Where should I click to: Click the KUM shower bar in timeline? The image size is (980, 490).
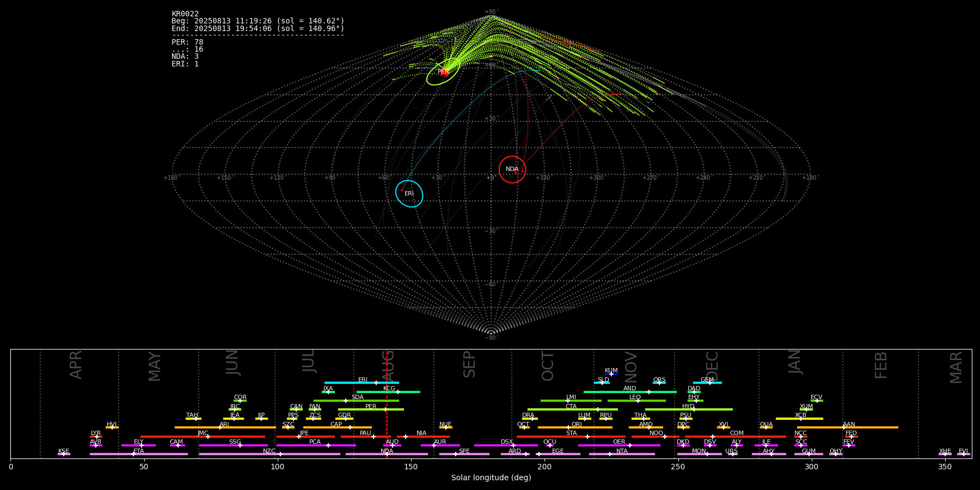tap(611, 374)
